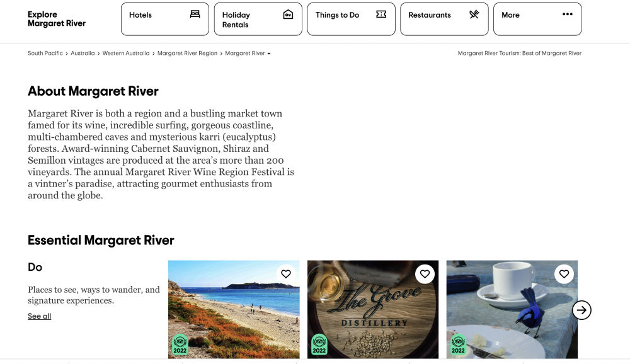Toggle the favorite heart on the blue bird photo

[x=564, y=274]
